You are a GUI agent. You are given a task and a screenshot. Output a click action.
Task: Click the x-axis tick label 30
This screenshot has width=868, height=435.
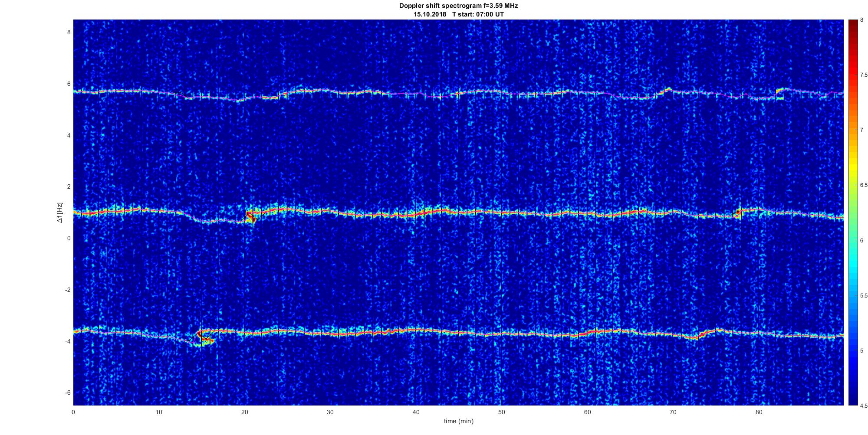(x=330, y=412)
